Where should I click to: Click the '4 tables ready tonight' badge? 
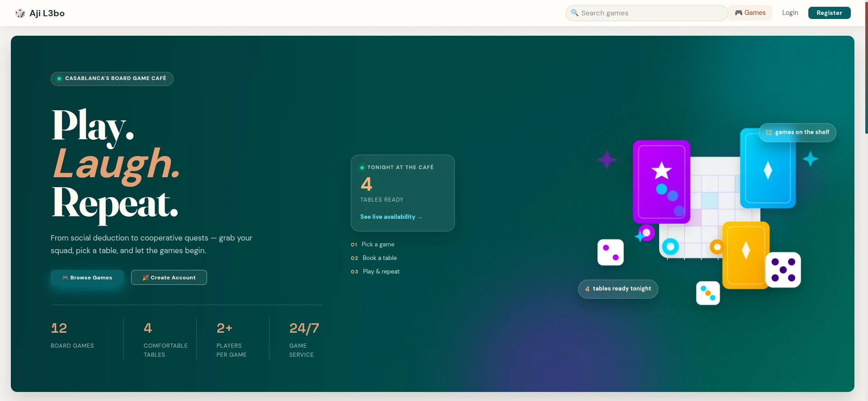[x=618, y=289]
